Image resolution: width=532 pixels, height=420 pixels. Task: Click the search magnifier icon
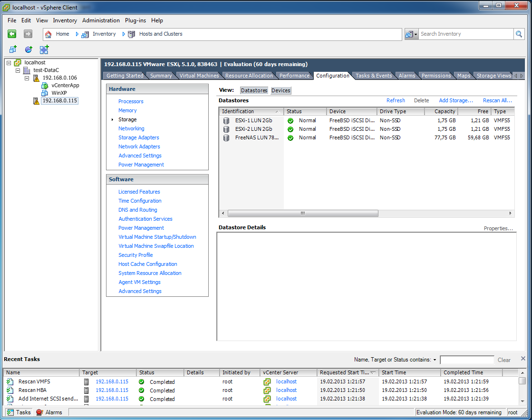click(x=519, y=34)
